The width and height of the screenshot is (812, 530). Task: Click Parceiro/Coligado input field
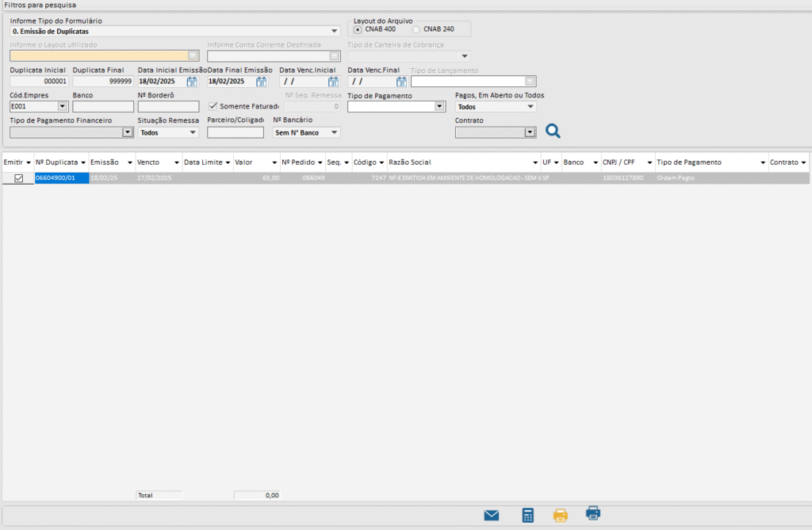click(x=236, y=132)
